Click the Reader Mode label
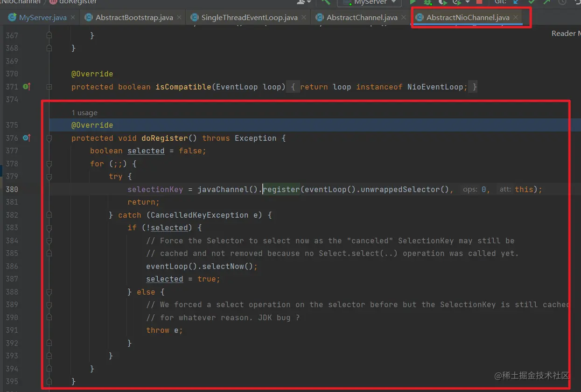Screen dimensions: 581x392 (566, 34)
